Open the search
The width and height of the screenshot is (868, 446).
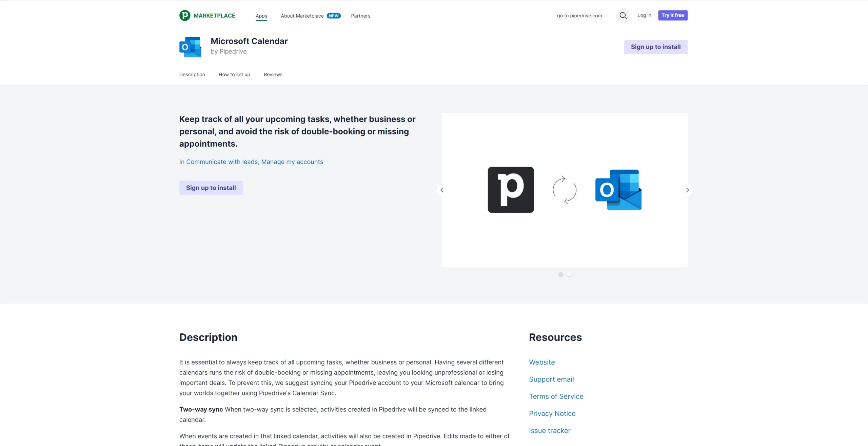(x=623, y=15)
